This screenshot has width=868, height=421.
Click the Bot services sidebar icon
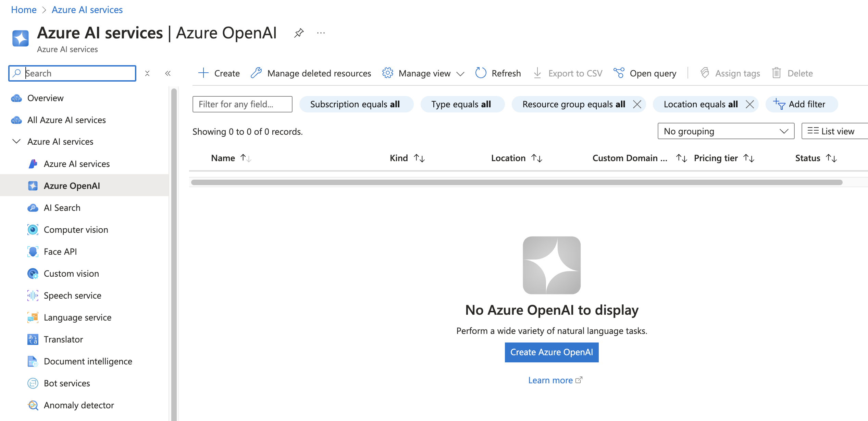click(x=32, y=383)
